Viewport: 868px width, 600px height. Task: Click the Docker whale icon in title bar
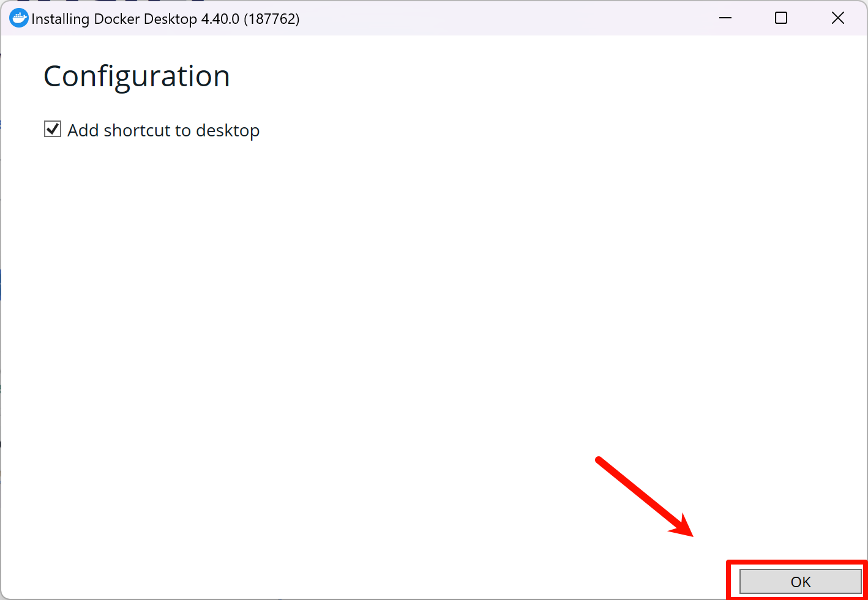[x=19, y=18]
